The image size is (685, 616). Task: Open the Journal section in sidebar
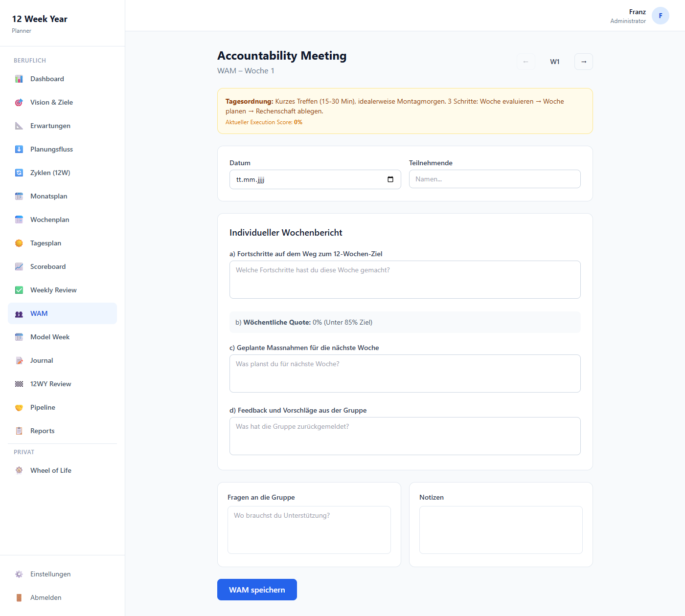pos(42,360)
